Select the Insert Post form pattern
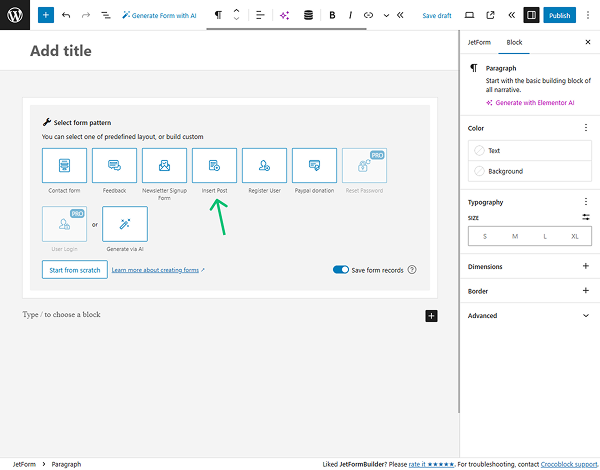Image resolution: width=600 pixels, height=470 pixels. tap(214, 165)
